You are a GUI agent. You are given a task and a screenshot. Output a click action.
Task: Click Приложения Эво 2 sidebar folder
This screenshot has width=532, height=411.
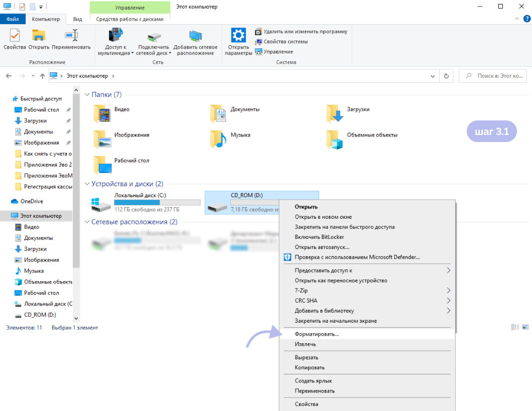(44, 165)
